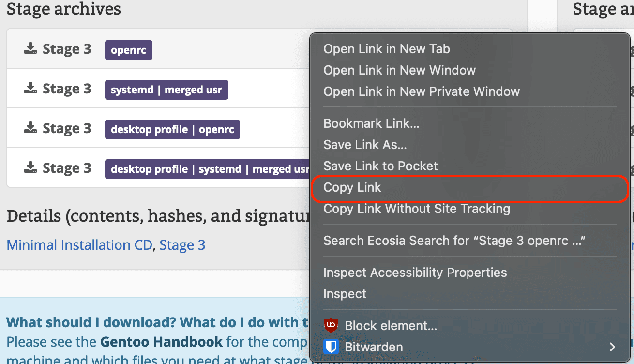
Task: Click download icon for desktop profile openrc
Action: [x=30, y=128]
